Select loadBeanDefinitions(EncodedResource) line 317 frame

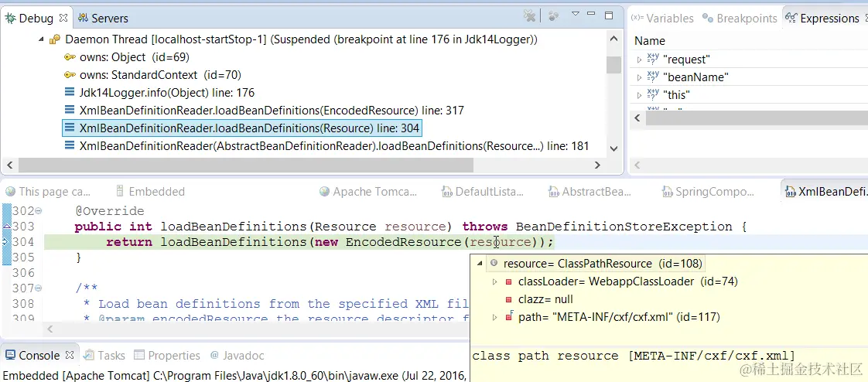tap(272, 110)
